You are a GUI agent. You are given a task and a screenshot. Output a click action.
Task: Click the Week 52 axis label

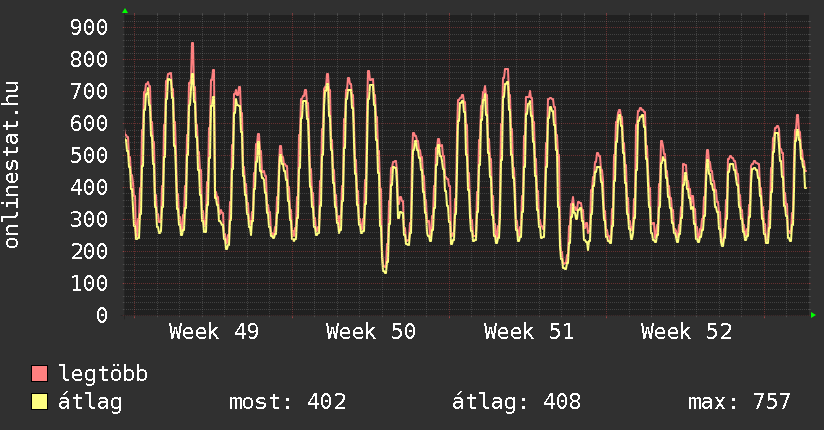(686, 332)
